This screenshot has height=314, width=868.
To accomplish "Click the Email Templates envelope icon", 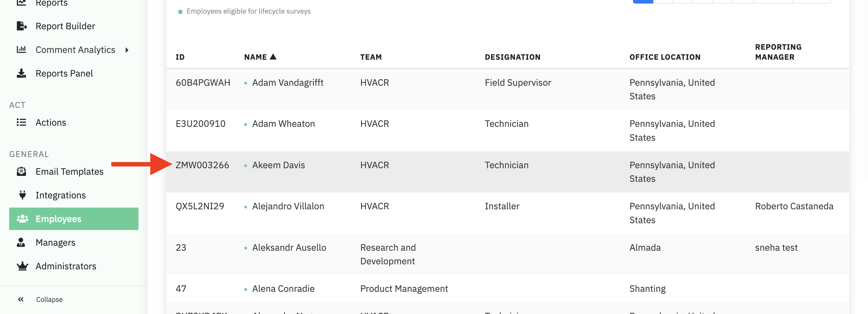I will (22, 171).
